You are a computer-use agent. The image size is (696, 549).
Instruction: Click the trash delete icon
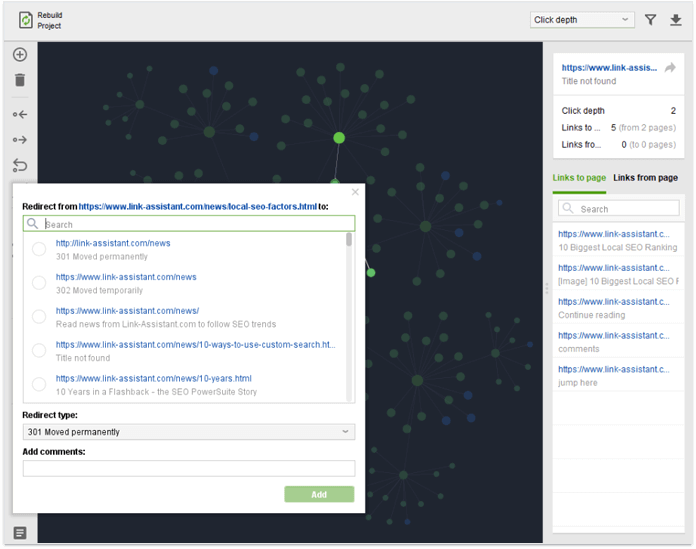point(20,80)
